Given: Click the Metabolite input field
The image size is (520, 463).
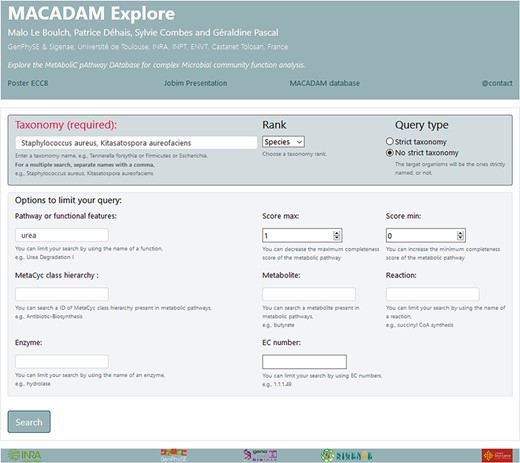Looking at the screenshot, I should (x=309, y=294).
